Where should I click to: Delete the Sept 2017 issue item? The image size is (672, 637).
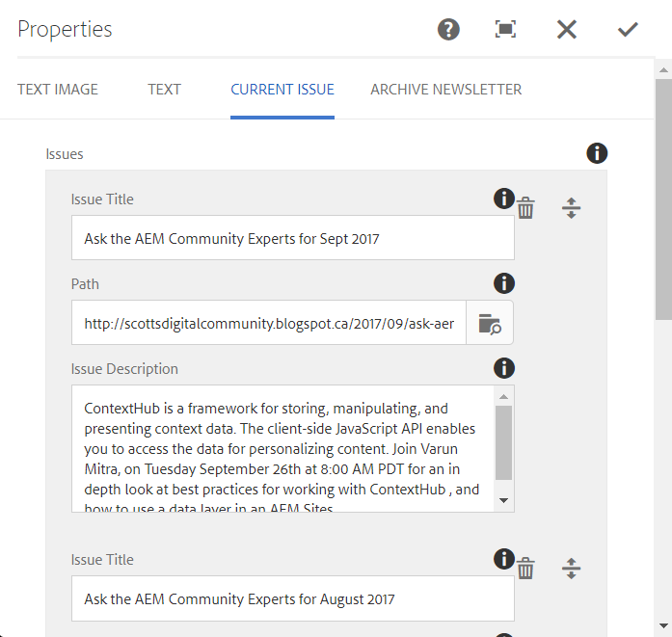pos(526,208)
